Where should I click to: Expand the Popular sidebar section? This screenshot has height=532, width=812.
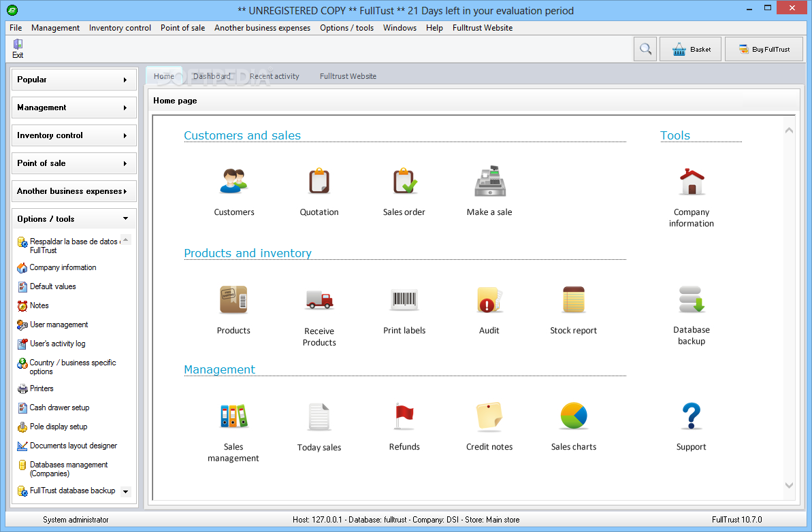[x=74, y=80]
